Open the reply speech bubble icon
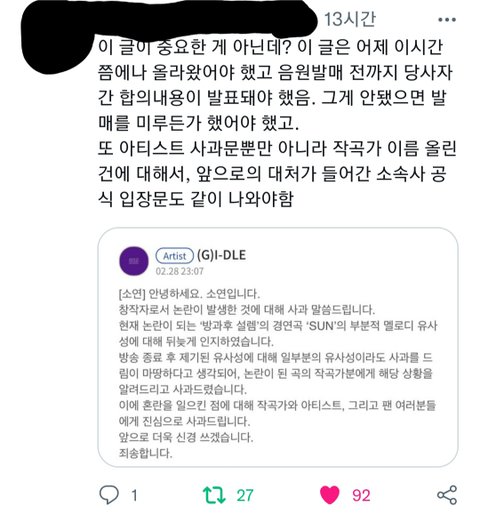Screen dimensions: 480x522 point(109,495)
